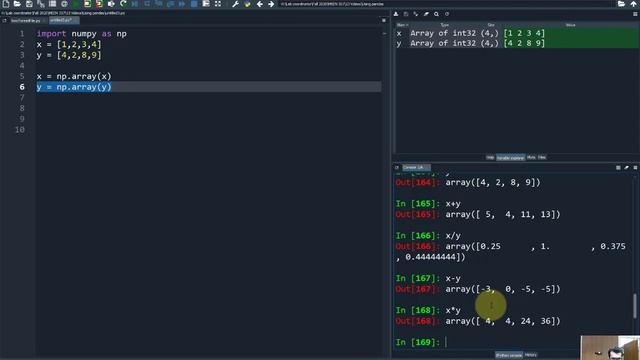The height and width of the screenshot is (360, 640).
Task: Interrupt the kernel in the console
Action: [618, 167]
